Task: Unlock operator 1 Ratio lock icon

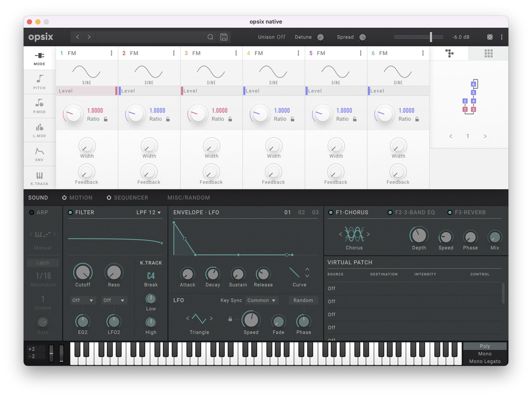Action: (106, 119)
